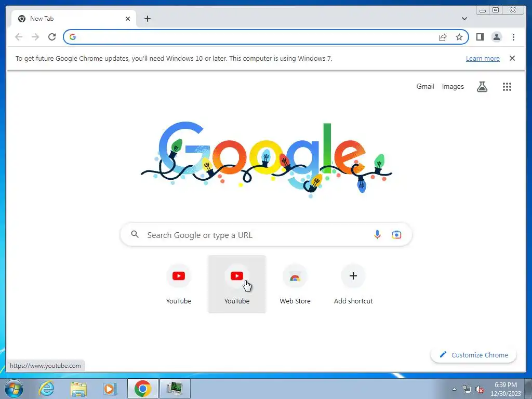
Task: Expand the tab search chevron
Action: click(x=464, y=19)
